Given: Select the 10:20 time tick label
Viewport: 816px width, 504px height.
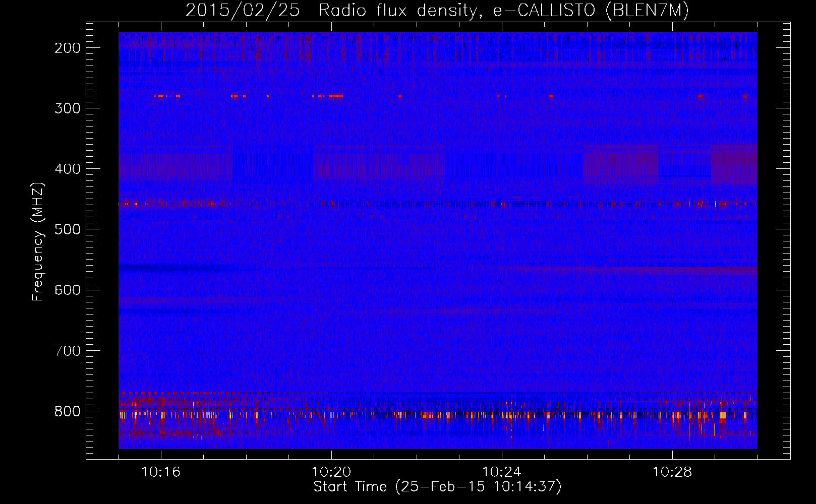Looking at the screenshot, I should [331, 472].
